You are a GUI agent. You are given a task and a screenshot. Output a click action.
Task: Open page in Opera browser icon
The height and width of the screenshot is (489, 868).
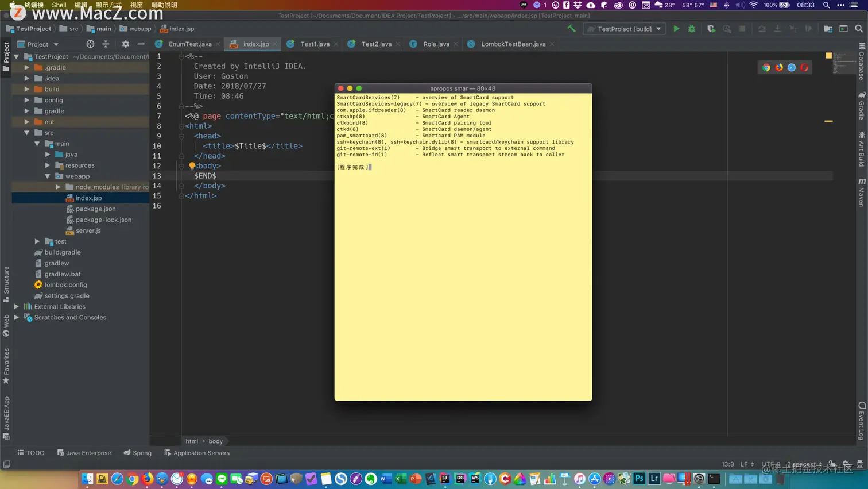804,67
